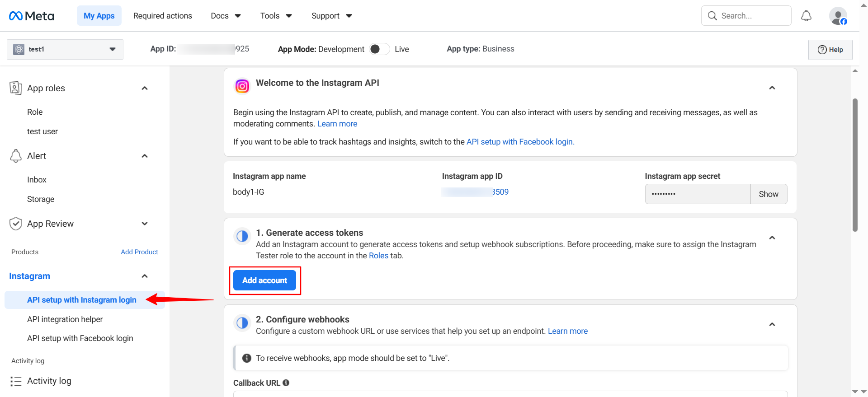
Task: Click the Add account button
Action: tap(264, 280)
